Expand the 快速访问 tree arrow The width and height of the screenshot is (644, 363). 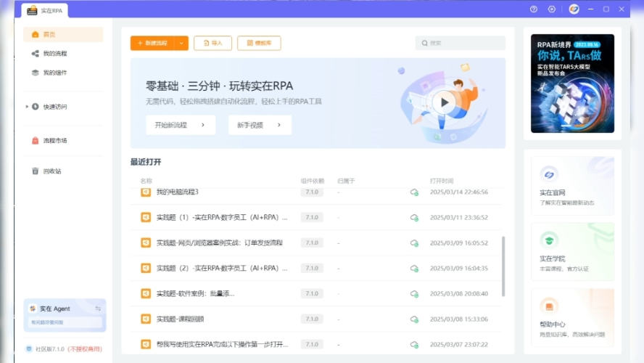(x=27, y=107)
